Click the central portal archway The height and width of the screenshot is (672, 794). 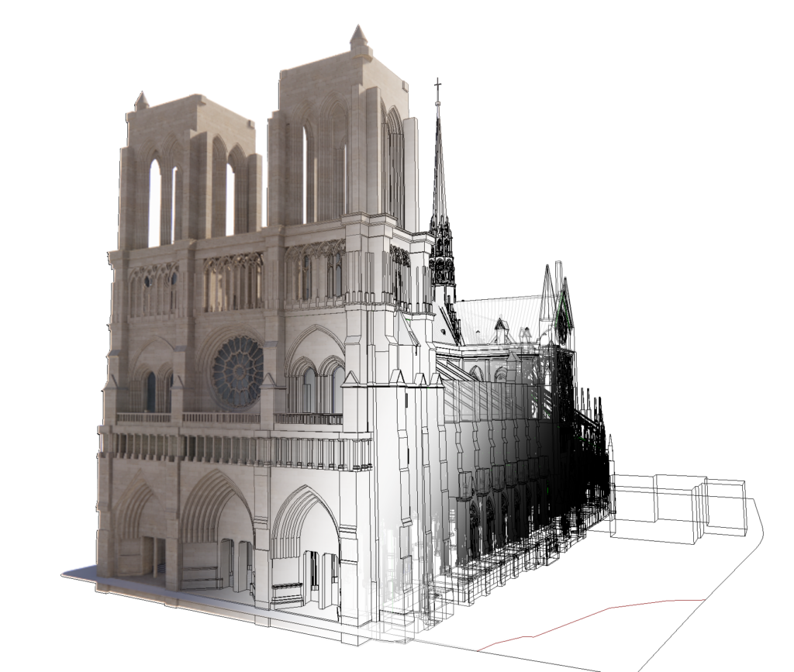pyautogui.click(x=217, y=527)
